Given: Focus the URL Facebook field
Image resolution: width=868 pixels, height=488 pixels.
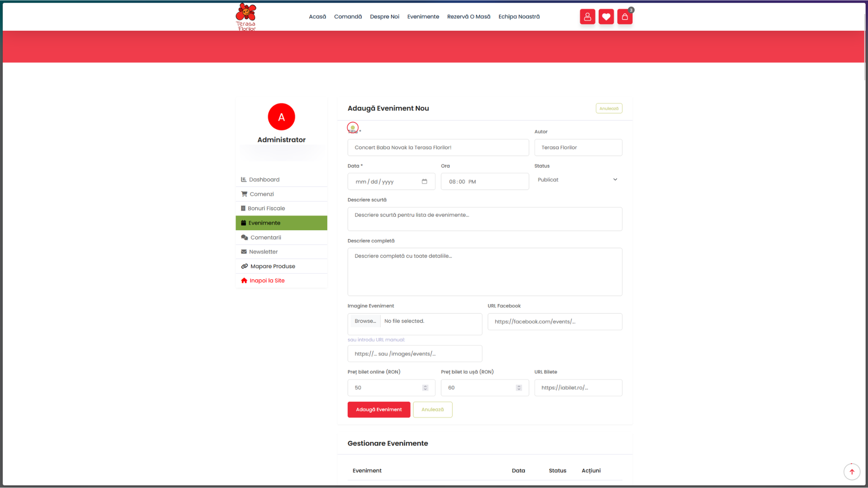Looking at the screenshot, I should click(555, 322).
